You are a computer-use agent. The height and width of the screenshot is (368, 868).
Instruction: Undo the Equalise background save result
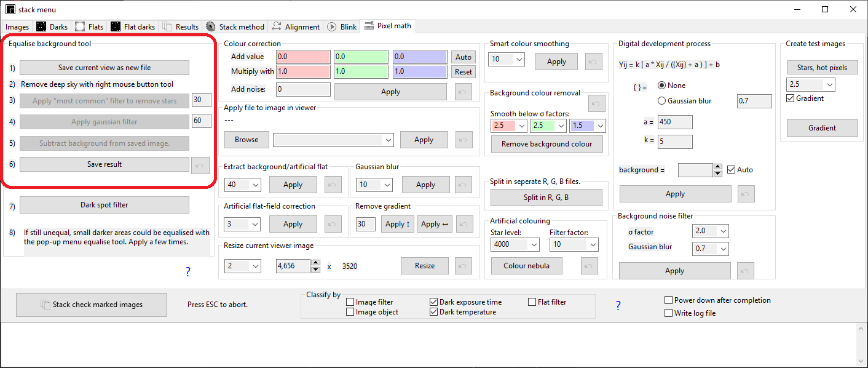(x=200, y=165)
